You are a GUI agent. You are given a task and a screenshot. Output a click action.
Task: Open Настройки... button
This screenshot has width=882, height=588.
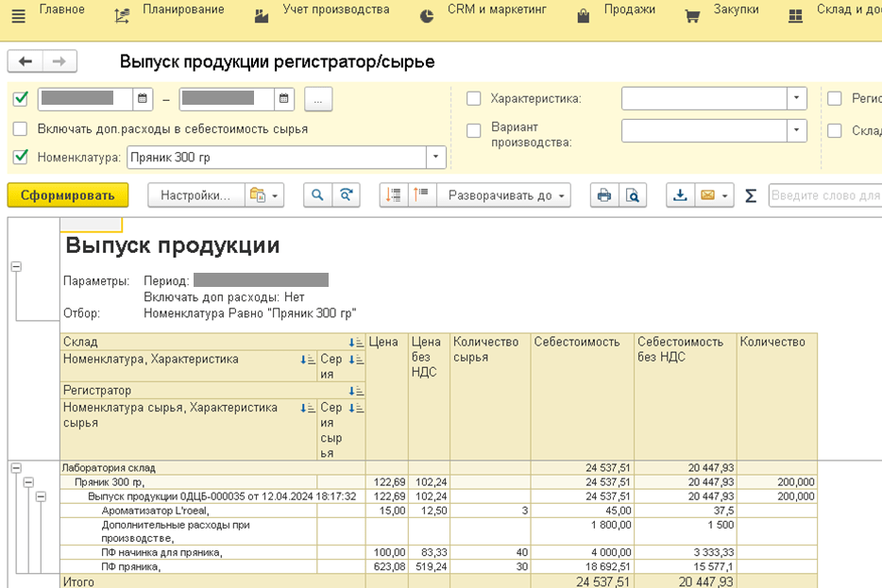195,195
